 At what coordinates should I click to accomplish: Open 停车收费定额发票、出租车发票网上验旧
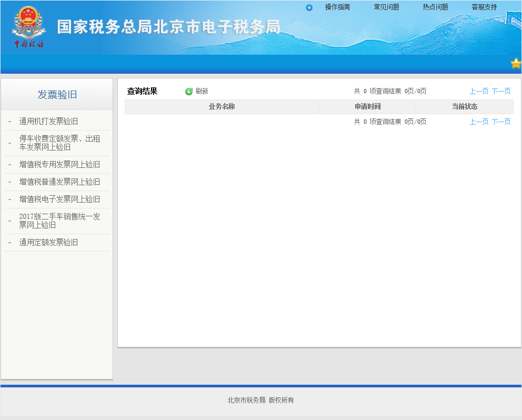pos(59,143)
